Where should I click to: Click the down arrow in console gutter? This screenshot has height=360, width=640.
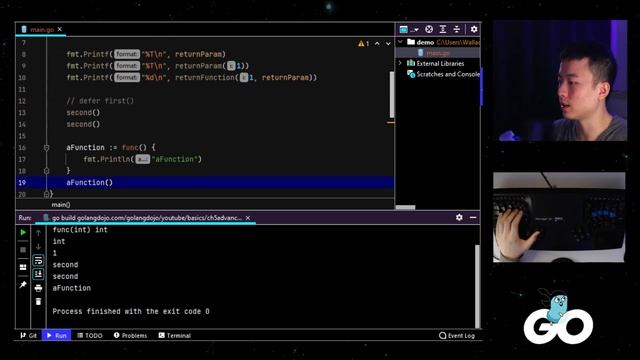coord(38,247)
